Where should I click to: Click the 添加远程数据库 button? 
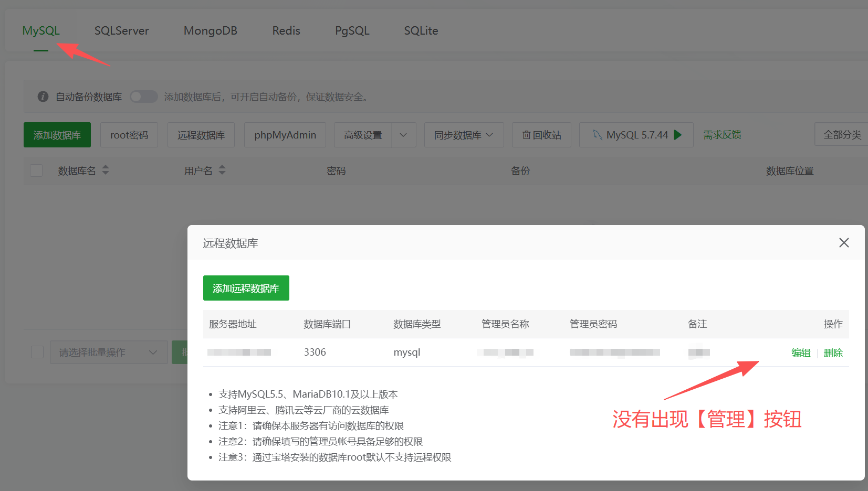(246, 288)
